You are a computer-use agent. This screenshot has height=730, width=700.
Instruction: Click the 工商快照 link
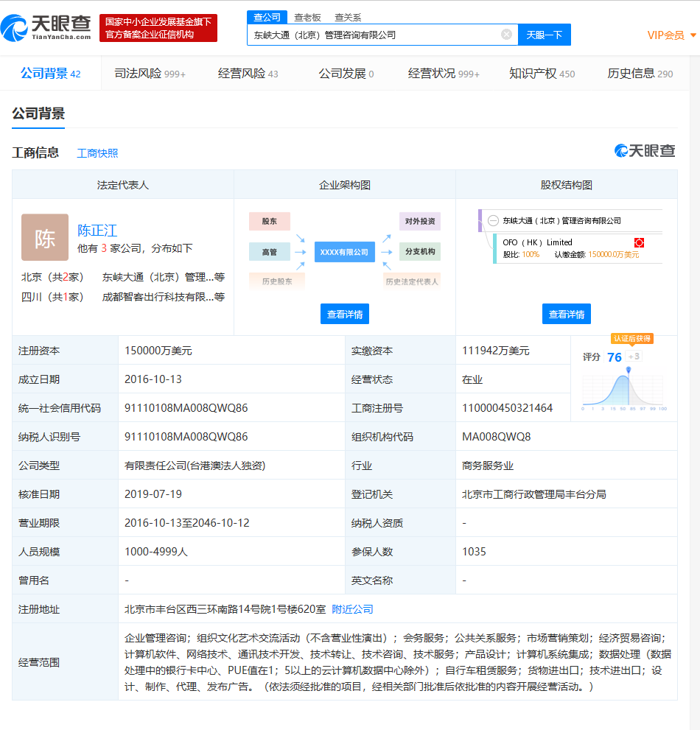tap(98, 152)
